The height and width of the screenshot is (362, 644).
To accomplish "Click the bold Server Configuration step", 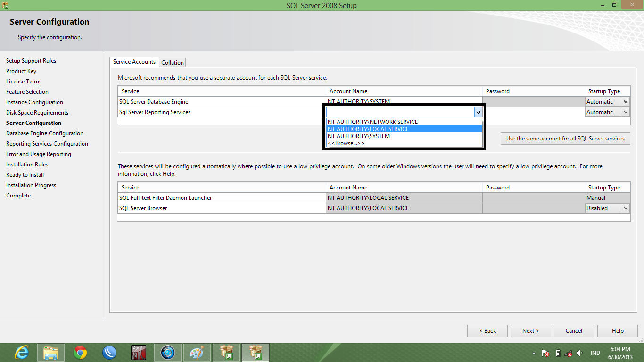I will click(x=33, y=123).
